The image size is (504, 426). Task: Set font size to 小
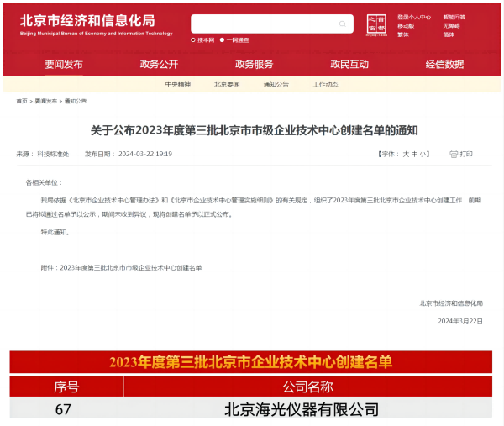coord(424,155)
